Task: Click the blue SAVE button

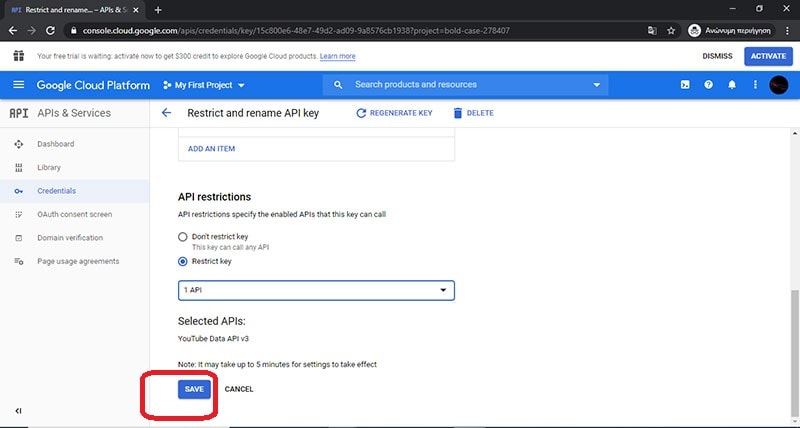Action: [194, 389]
